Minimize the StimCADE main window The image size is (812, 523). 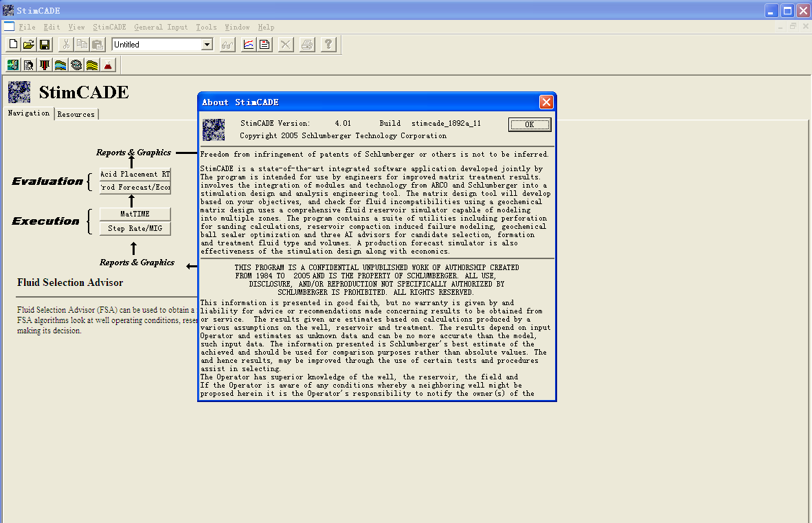point(771,10)
